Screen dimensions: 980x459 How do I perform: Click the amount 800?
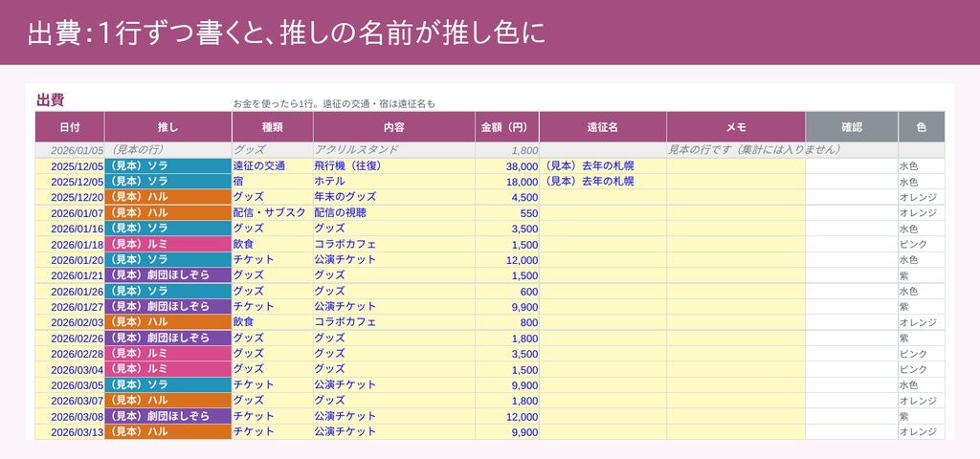click(507, 322)
